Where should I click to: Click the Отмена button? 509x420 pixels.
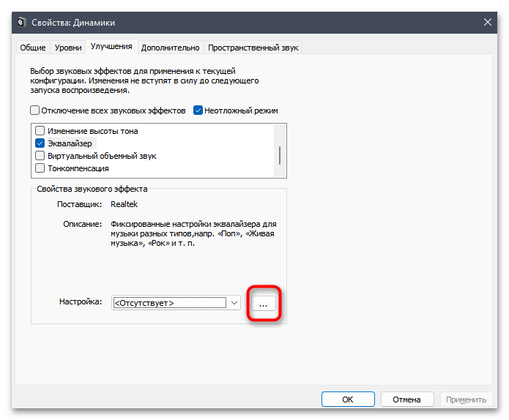pos(407,400)
